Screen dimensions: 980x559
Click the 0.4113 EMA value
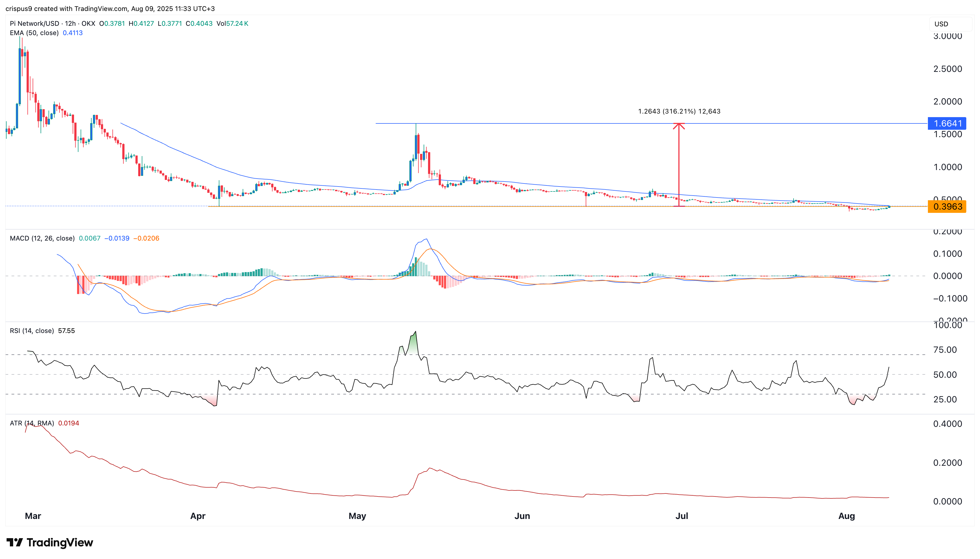point(72,33)
